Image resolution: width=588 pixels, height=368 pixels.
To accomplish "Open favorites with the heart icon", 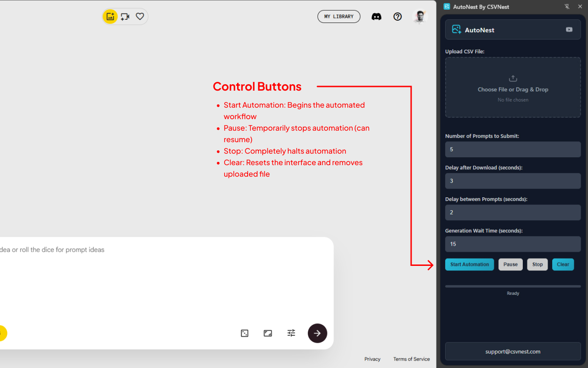I will 140,17.
